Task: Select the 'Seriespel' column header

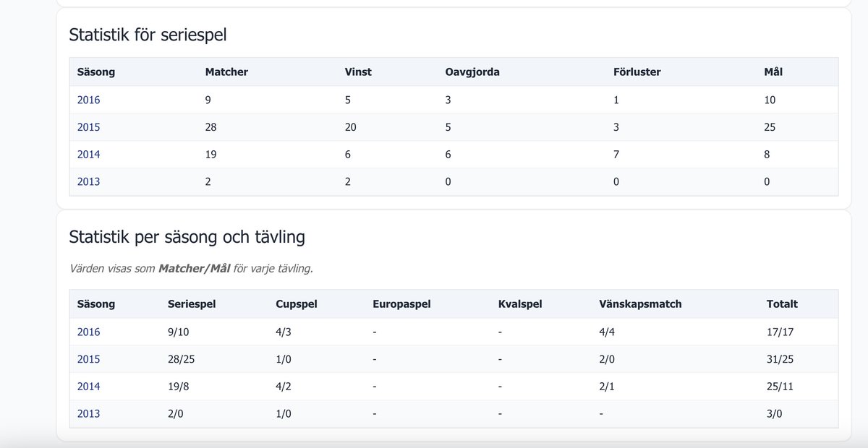Action: click(192, 304)
